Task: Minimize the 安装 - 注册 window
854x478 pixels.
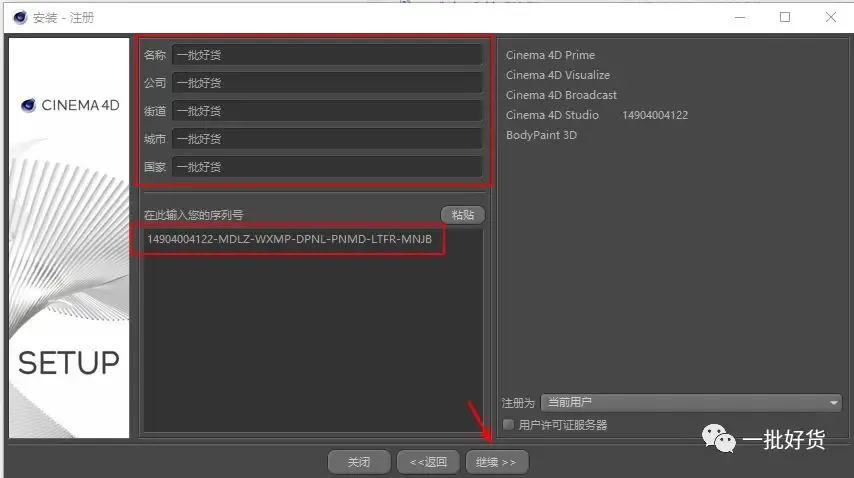Action: [x=740, y=17]
